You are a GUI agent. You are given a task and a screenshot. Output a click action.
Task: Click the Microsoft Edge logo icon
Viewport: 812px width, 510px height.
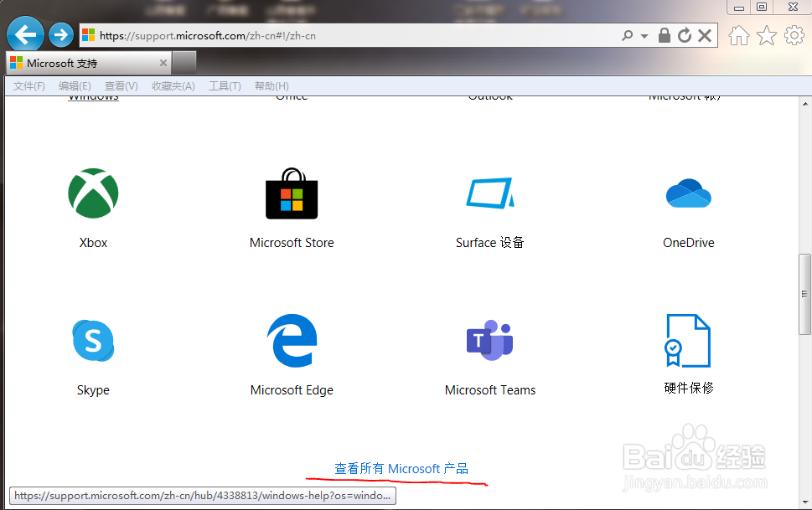click(x=292, y=341)
